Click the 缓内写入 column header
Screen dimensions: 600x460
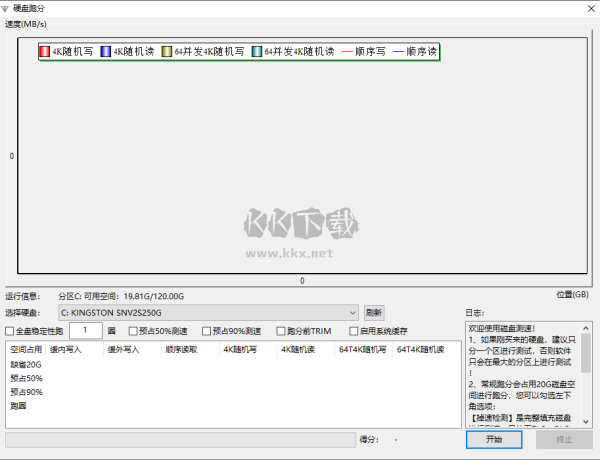(x=74, y=349)
